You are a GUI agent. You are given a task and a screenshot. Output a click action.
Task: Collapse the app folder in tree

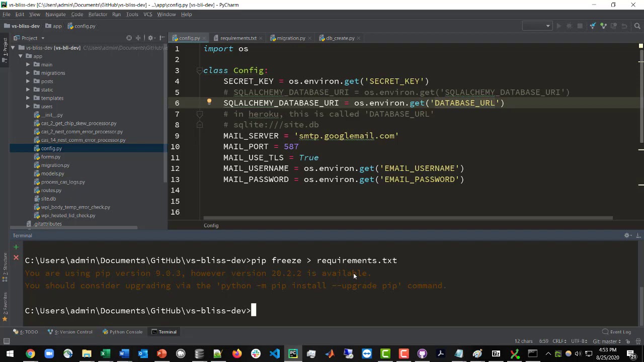(21, 56)
